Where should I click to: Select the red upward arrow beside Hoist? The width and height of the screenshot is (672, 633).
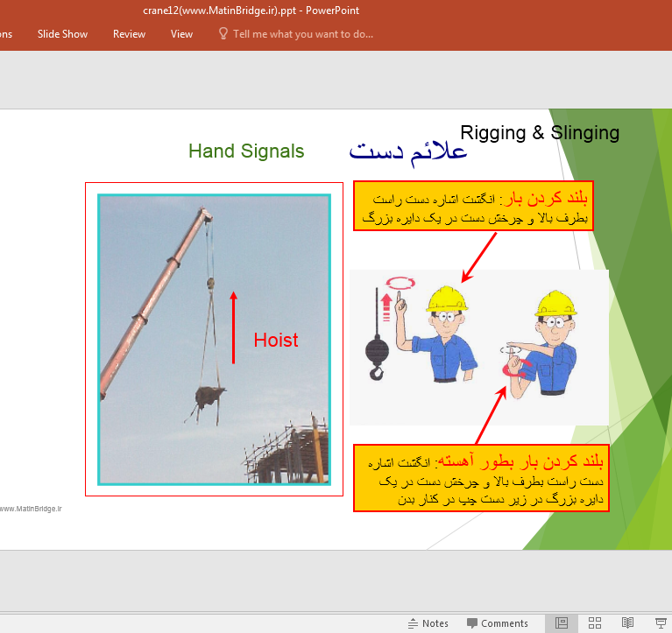[x=234, y=327]
